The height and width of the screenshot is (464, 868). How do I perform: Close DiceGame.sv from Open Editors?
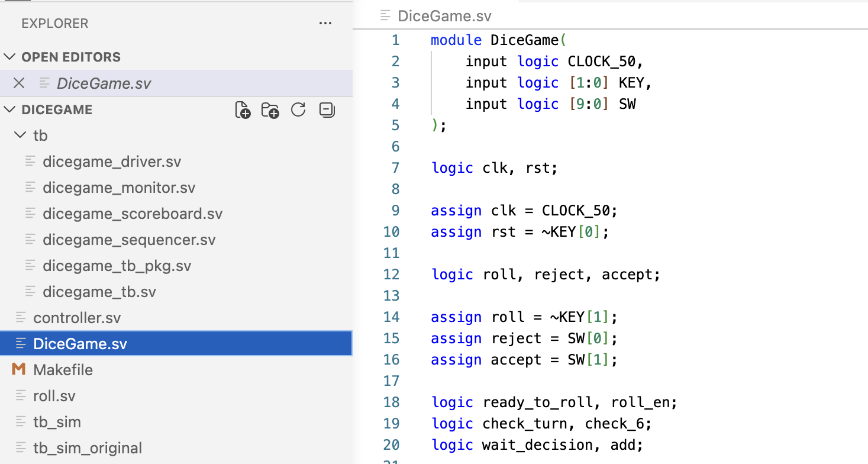point(18,83)
